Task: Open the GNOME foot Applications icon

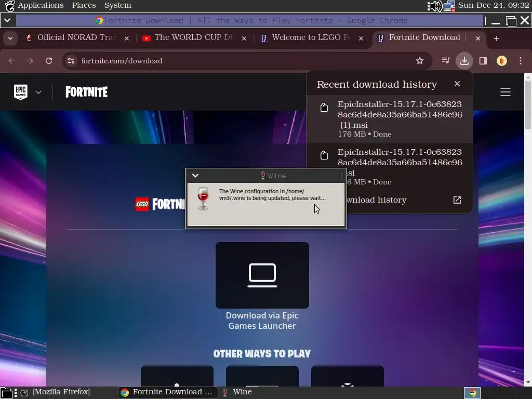Action: pyautogui.click(x=10, y=6)
